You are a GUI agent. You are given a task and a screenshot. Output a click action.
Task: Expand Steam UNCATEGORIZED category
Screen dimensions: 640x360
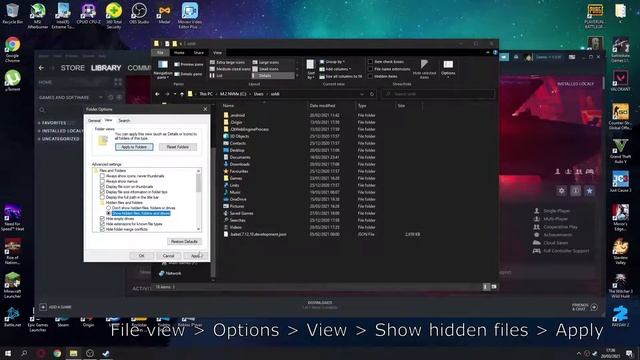[x=39, y=139]
